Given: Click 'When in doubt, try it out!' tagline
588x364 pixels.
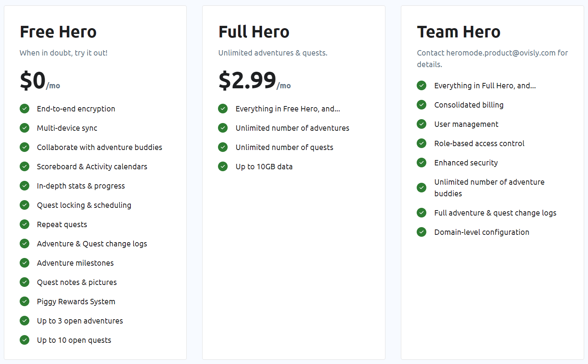Looking at the screenshot, I should pyautogui.click(x=64, y=53).
